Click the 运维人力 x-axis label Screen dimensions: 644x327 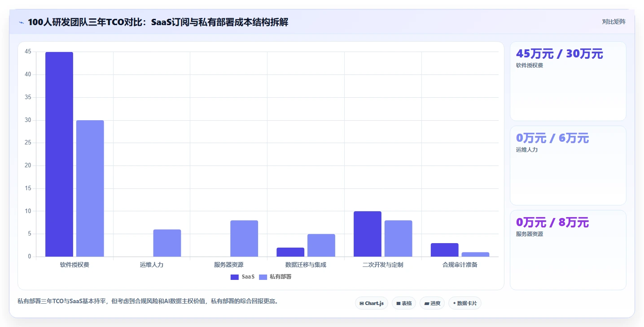[152, 265]
